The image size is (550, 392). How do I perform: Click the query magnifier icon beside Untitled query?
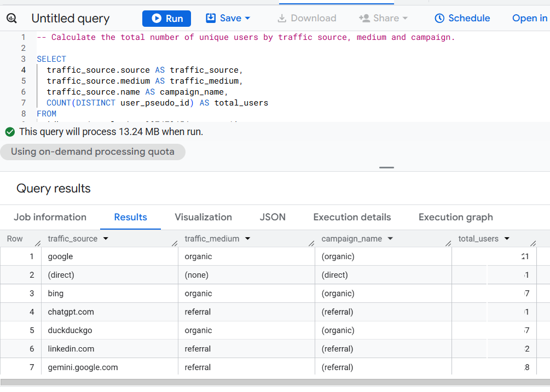[x=11, y=19]
